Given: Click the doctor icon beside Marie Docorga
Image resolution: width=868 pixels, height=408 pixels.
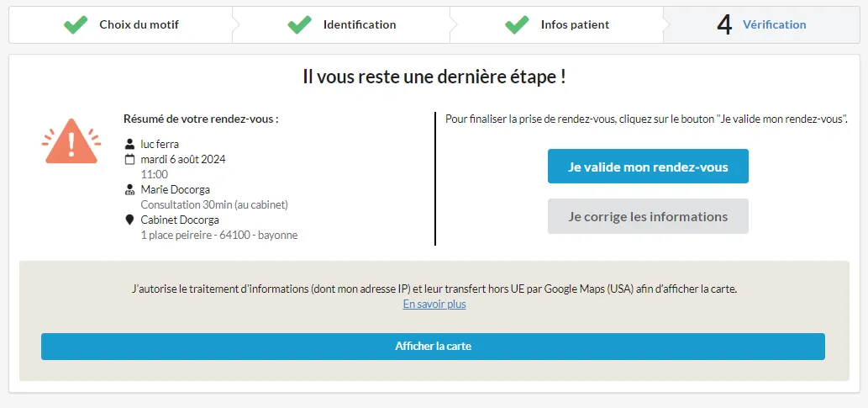Looking at the screenshot, I should 129,189.
